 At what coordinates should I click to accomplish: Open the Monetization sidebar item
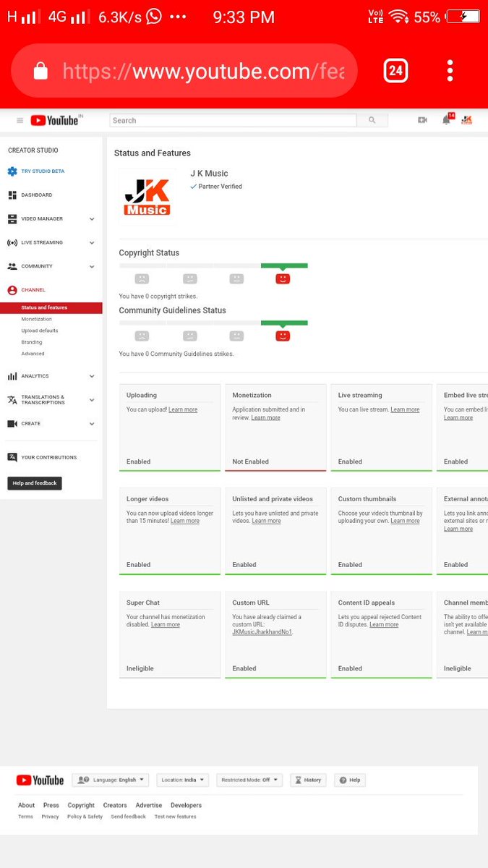click(37, 319)
